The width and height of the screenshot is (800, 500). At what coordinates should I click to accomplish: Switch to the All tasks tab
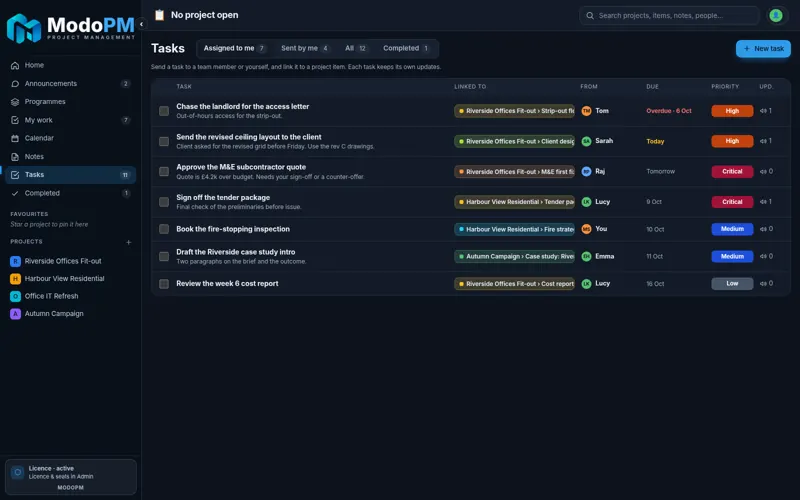pos(356,48)
